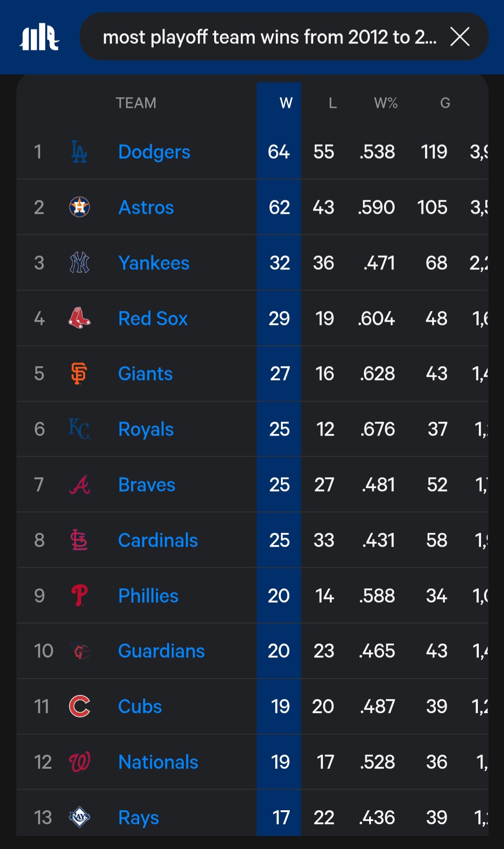Open the Braves team link

[147, 485]
